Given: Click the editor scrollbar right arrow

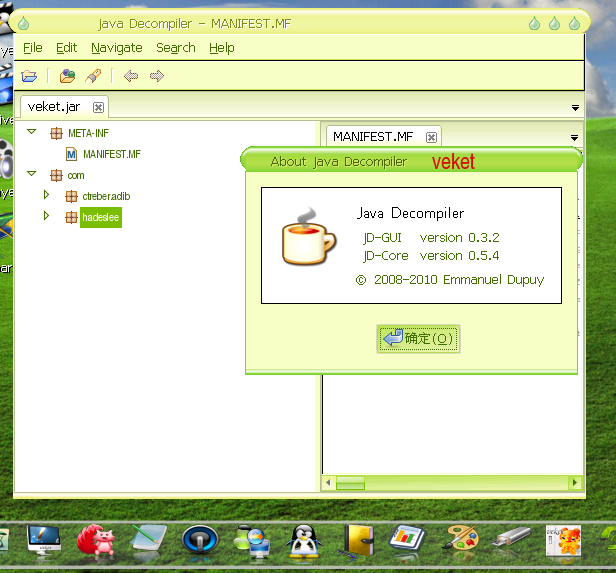Looking at the screenshot, I should [575, 482].
